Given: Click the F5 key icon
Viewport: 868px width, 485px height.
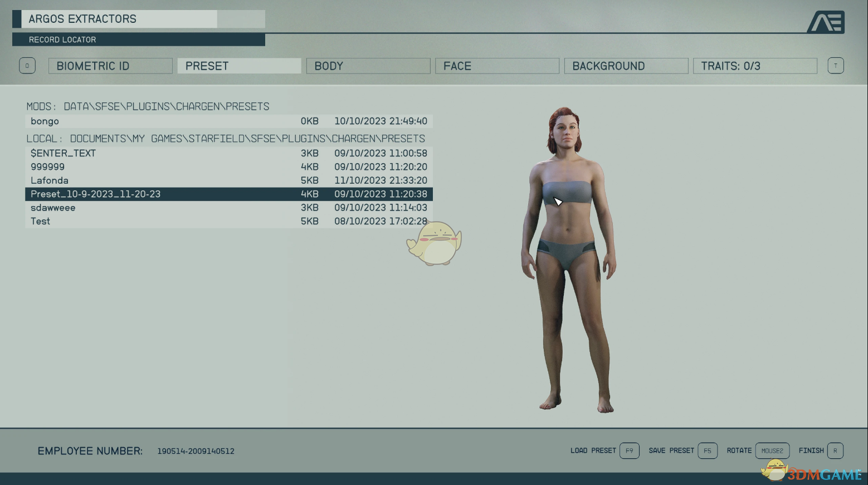Looking at the screenshot, I should (707, 450).
